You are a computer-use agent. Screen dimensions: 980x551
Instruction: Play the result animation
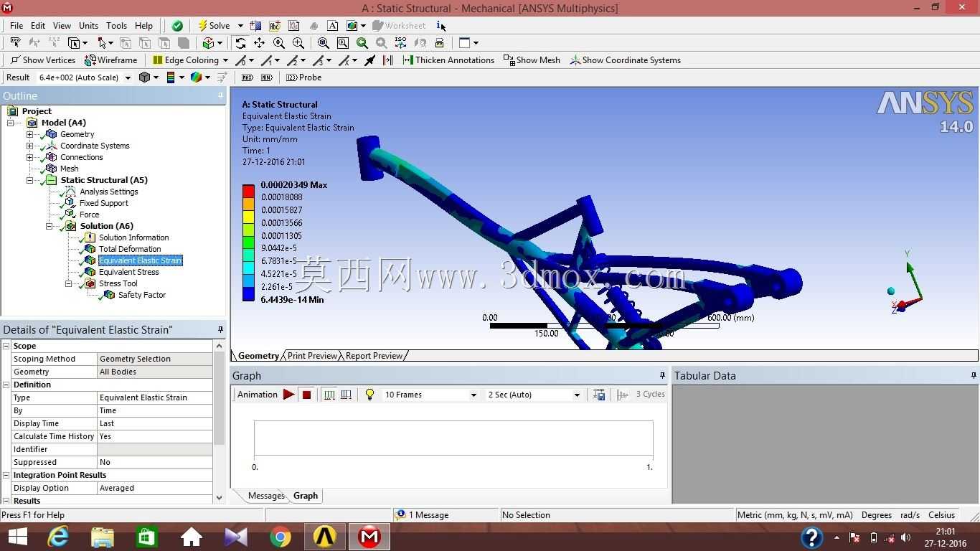click(288, 395)
